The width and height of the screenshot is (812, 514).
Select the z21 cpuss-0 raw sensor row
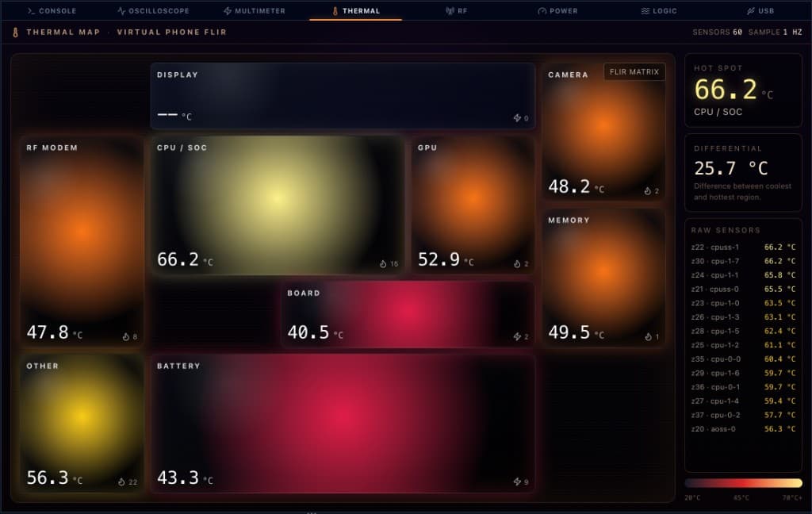coord(743,289)
